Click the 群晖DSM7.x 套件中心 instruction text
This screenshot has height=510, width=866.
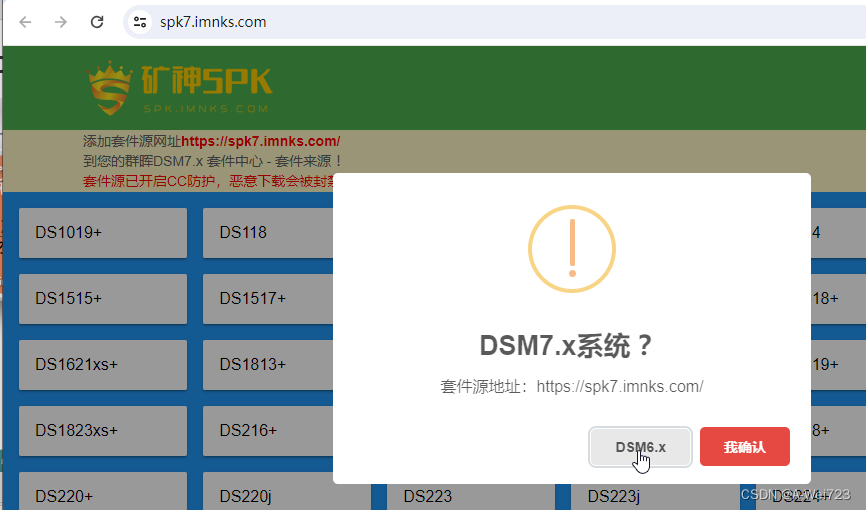(x=213, y=161)
